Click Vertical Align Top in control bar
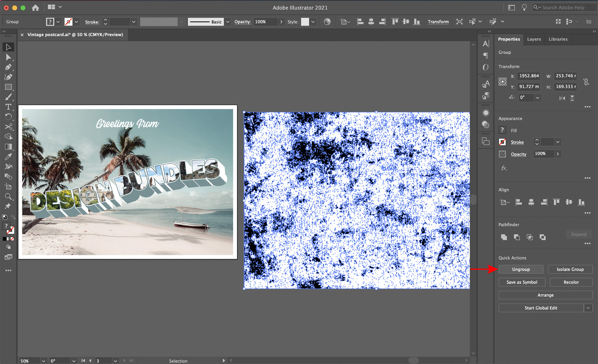598x364 pixels. [x=395, y=22]
